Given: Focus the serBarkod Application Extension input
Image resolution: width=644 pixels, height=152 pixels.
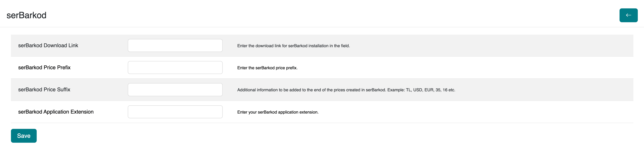Looking at the screenshot, I should pos(175,112).
